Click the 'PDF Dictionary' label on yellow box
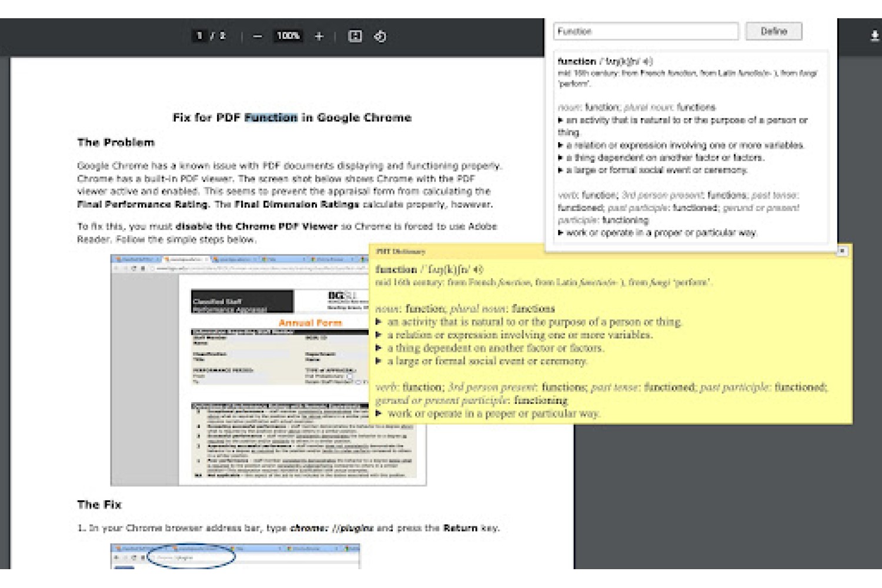882x588 pixels. pos(400,251)
